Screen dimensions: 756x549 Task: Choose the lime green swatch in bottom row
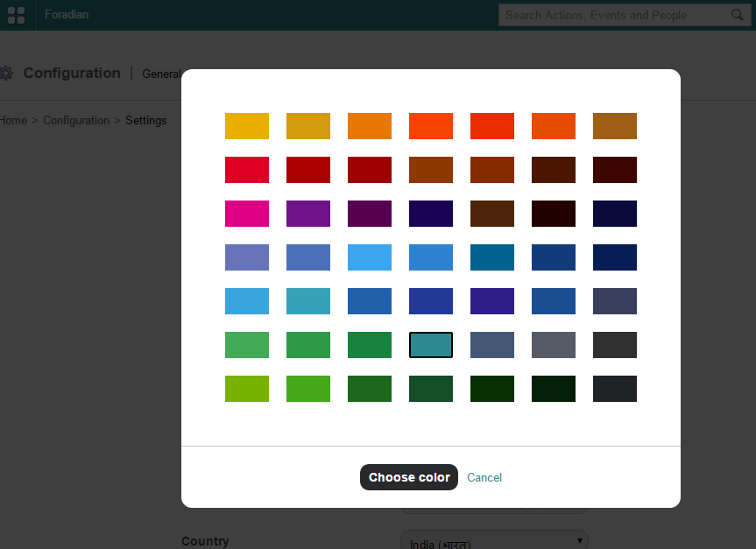[247, 389]
